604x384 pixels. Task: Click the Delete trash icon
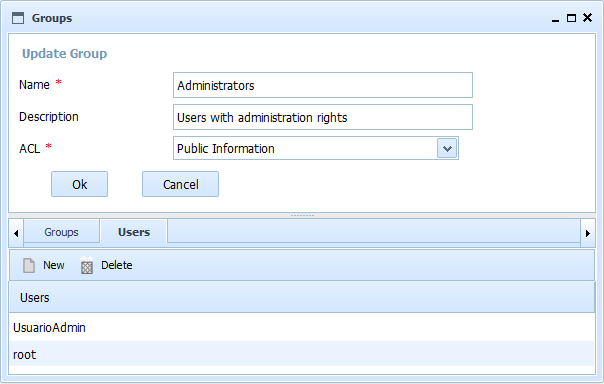pos(87,265)
